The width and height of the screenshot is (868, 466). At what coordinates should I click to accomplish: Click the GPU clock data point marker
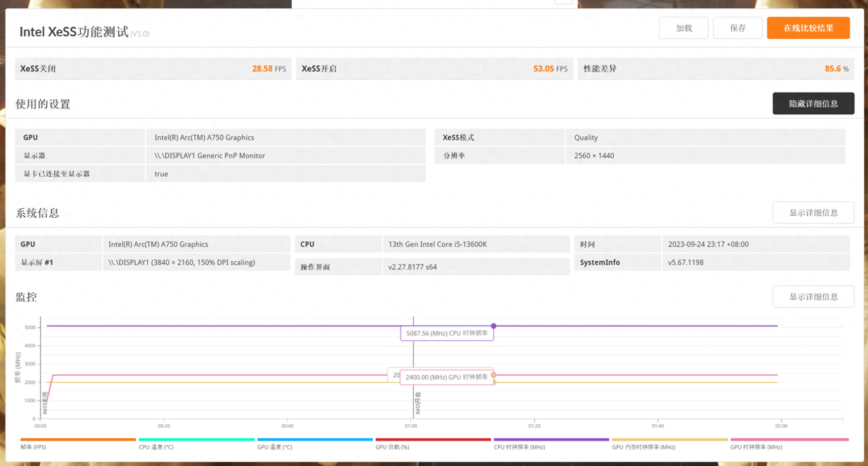pyautogui.click(x=494, y=375)
